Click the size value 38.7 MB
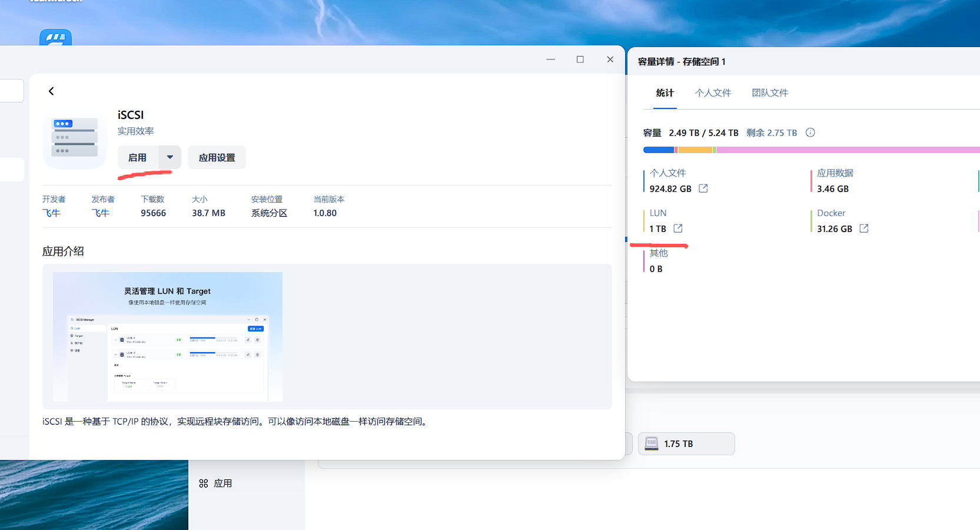This screenshot has height=530, width=980. point(208,213)
